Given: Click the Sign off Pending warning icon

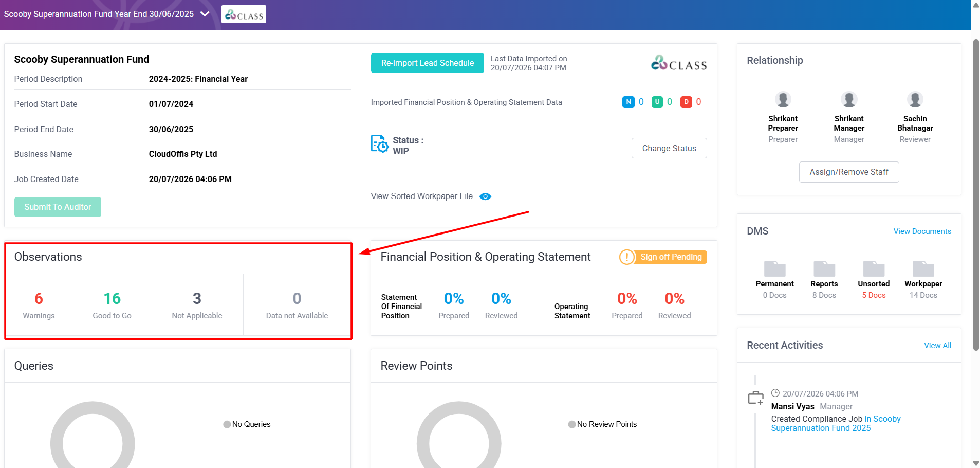Looking at the screenshot, I should 627,257.
